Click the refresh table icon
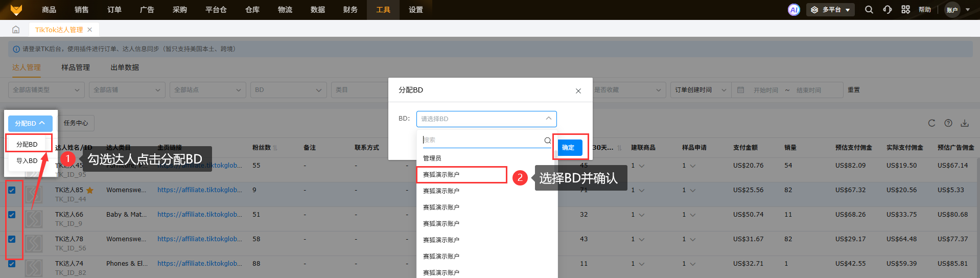980x278 pixels. pos(931,123)
